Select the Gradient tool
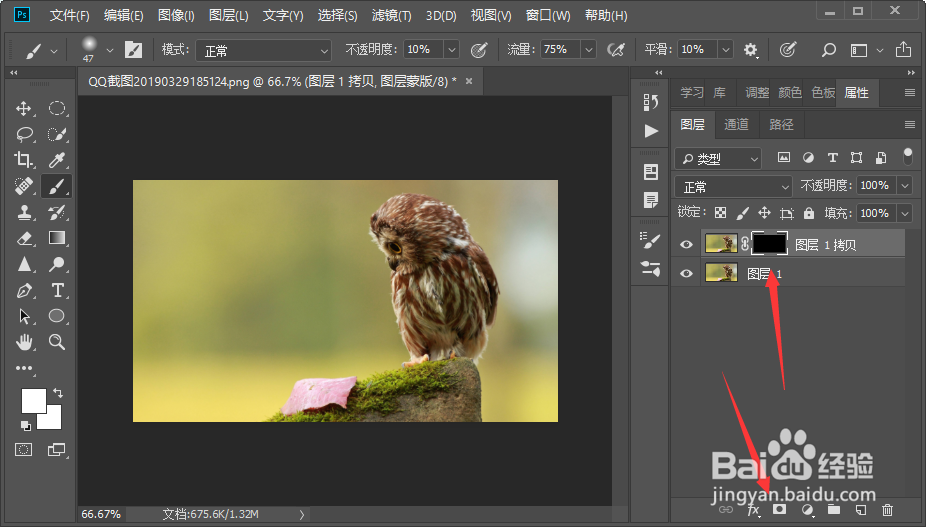926x527 pixels. coord(57,238)
